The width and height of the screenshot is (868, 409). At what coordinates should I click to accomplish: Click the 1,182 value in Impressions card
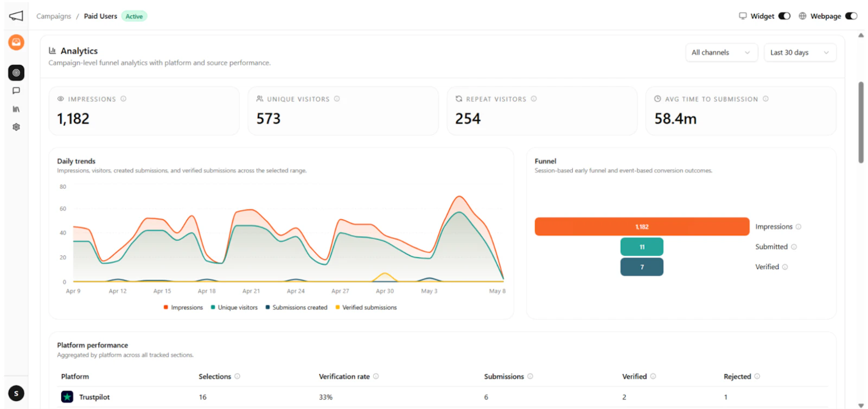point(73,119)
